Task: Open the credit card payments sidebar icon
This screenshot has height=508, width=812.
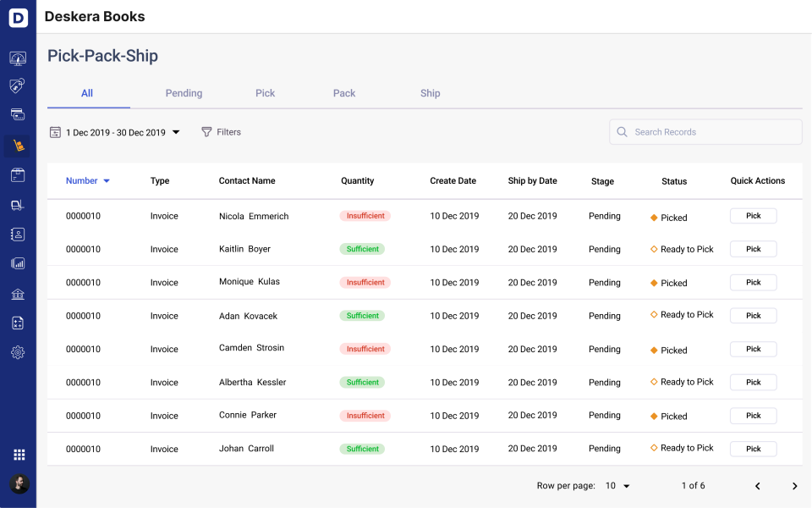Action: click(18, 114)
